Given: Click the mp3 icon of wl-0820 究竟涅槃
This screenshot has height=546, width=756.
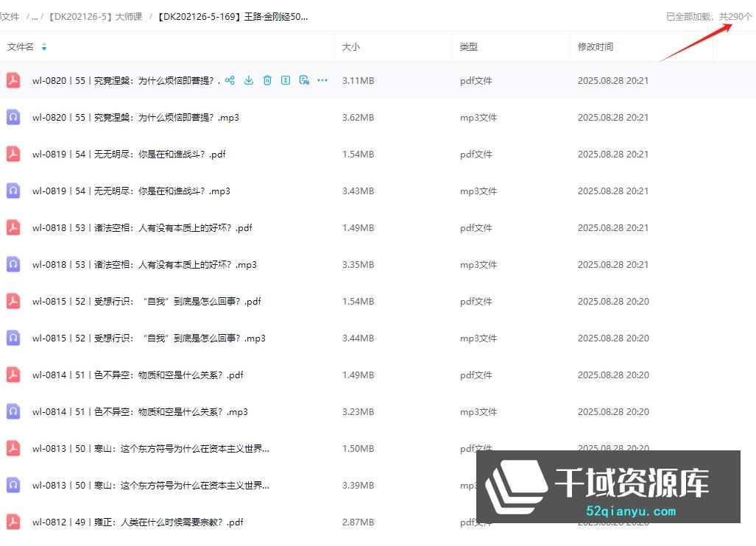Looking at the screenshot, I should coord(13,117).
